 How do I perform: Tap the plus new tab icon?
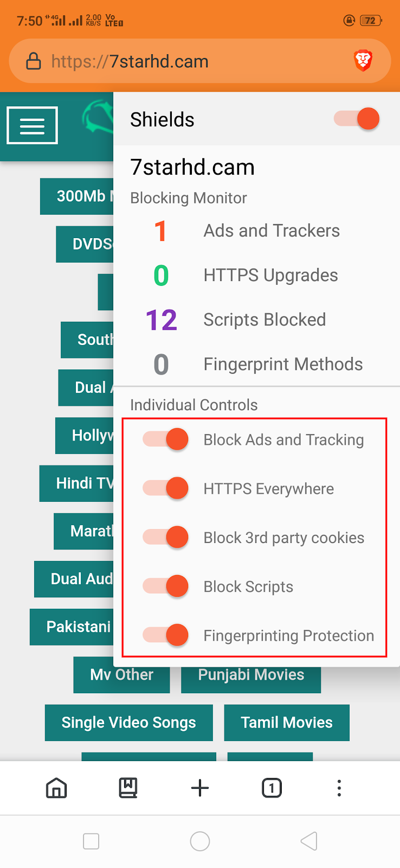(x=200, y=788)
